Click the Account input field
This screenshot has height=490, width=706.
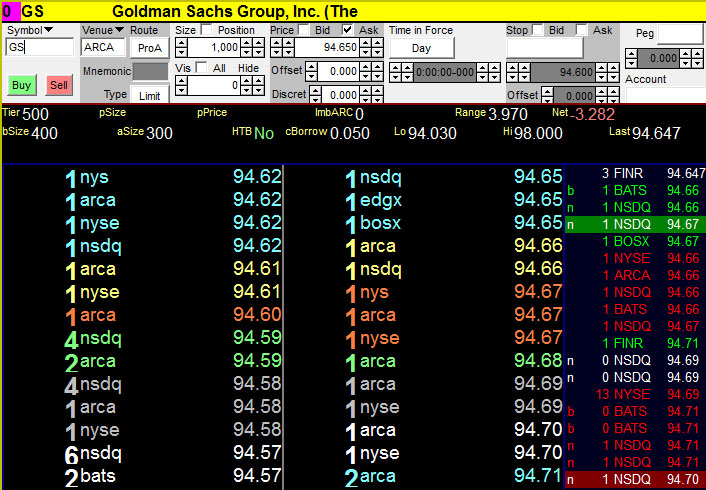coord(665,95)
